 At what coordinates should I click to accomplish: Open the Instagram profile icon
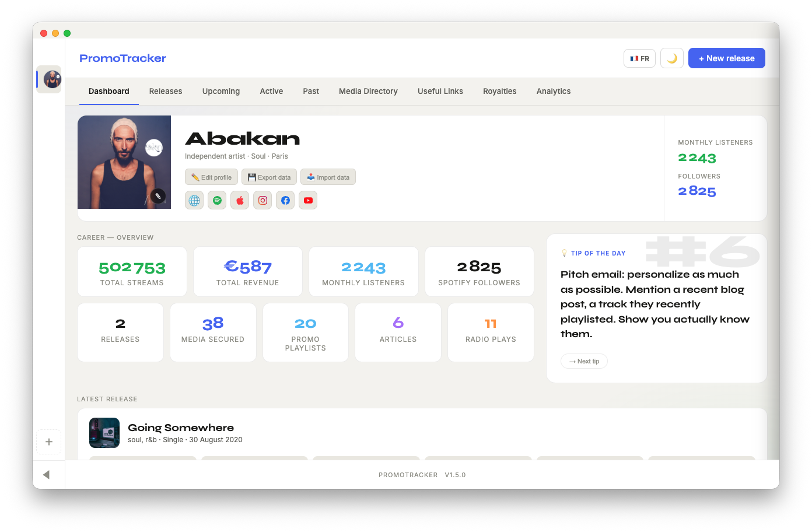262,201
